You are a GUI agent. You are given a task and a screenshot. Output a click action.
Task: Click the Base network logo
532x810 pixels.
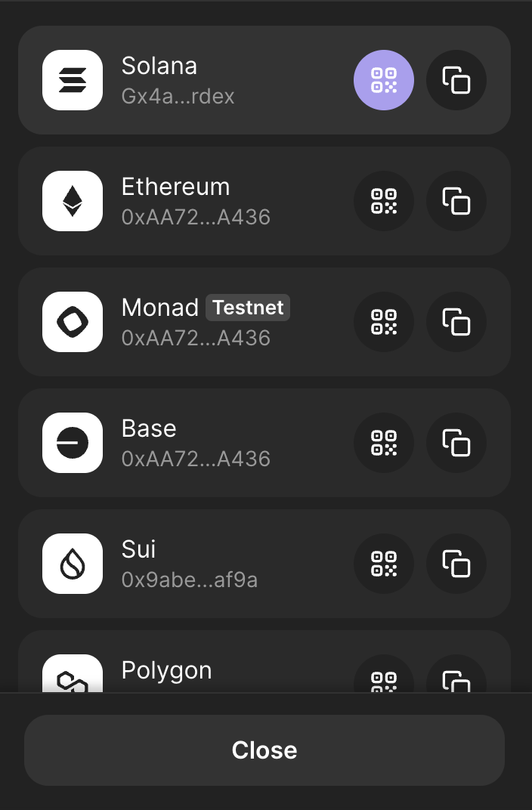[73, 443]
